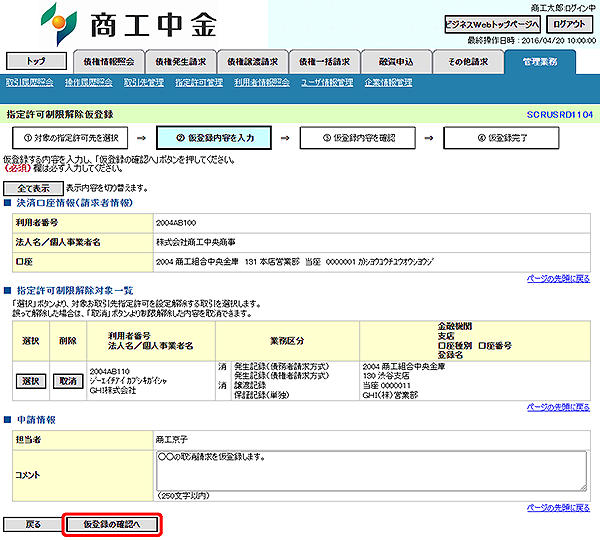Click the 指定許可制限解除仮登録 page title
This screenshot has height=540, width=600.
pos(60,114)
